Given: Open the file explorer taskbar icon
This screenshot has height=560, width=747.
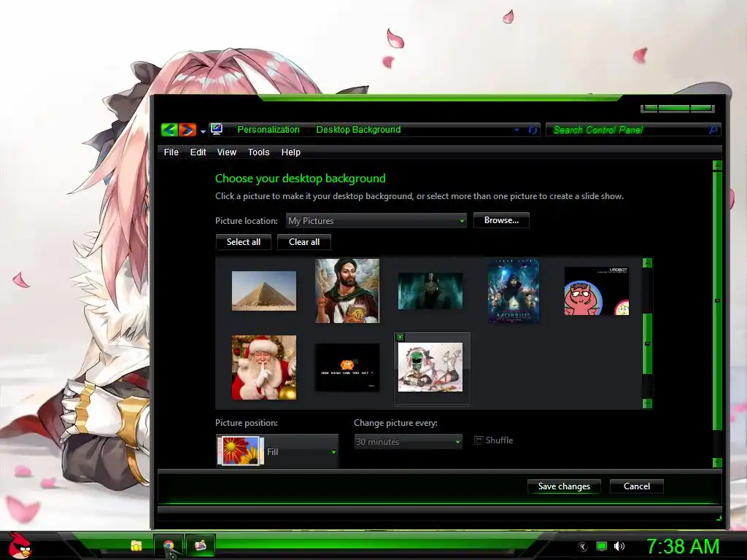Looking at the screenshot, I should click(x=136, y=545).
